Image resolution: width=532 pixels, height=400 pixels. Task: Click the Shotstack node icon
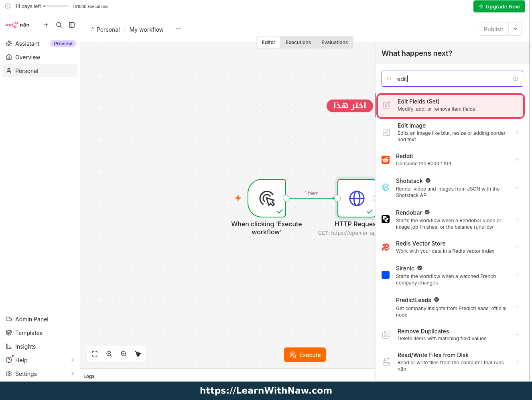[386, 187]
